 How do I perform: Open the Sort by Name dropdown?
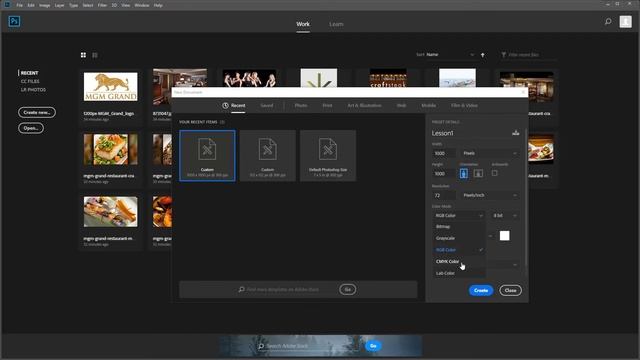click(450, 55)
